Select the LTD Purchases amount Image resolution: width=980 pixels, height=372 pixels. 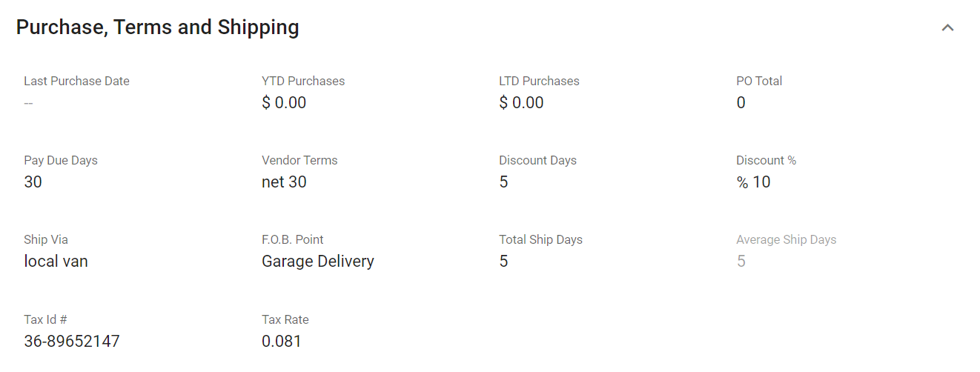[x=521, y=103]
